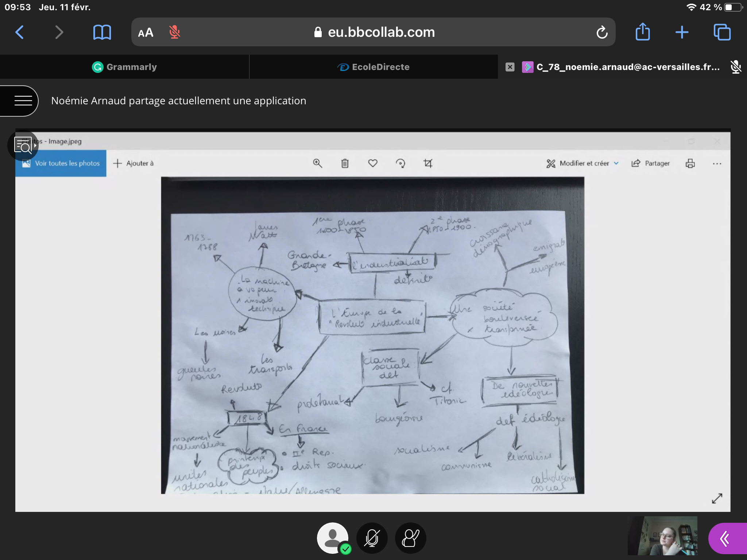
Task: Tap the presenter's webcam thumbnail
Action: click(x=662, y=536)
